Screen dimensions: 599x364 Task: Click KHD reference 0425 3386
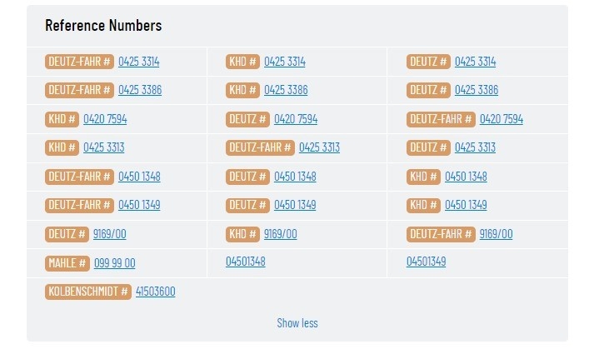286,90
